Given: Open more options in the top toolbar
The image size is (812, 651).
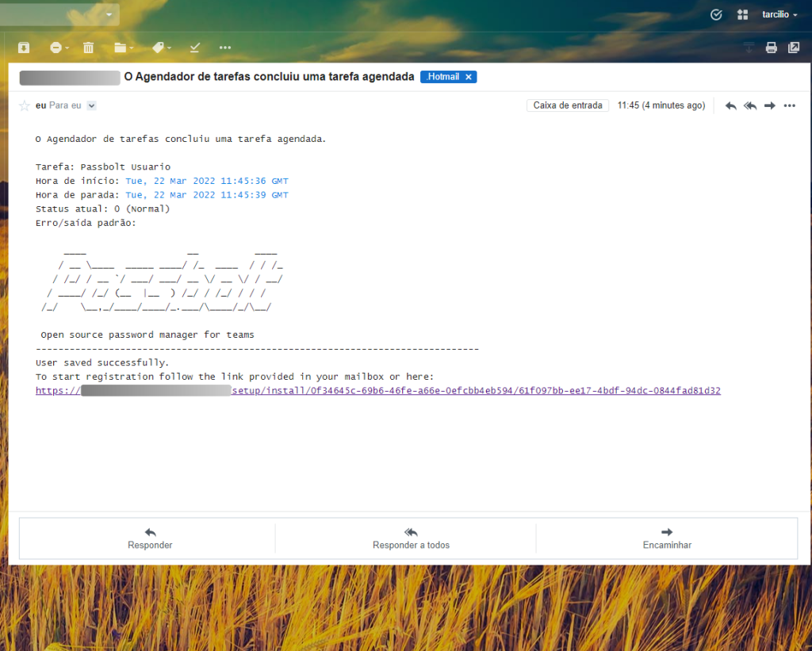Looking at the screenshot, I should (225, 48).
